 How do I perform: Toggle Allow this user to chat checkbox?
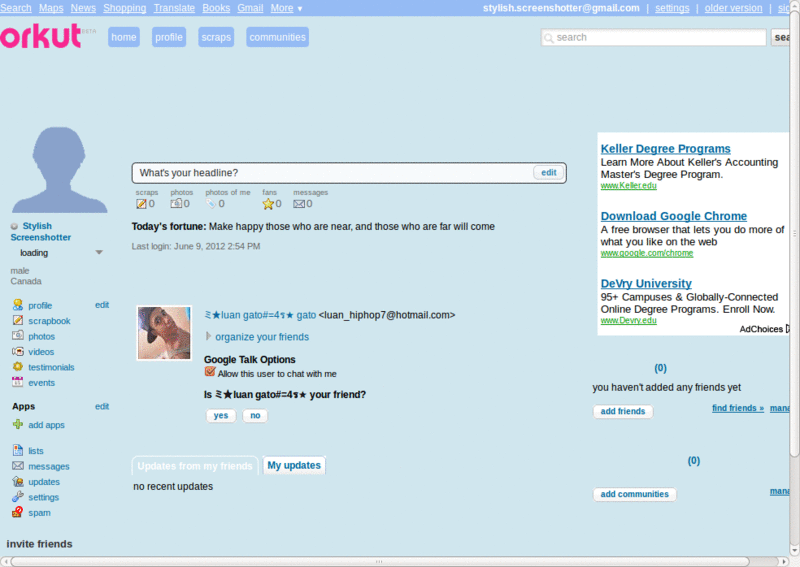pos(210,372)
